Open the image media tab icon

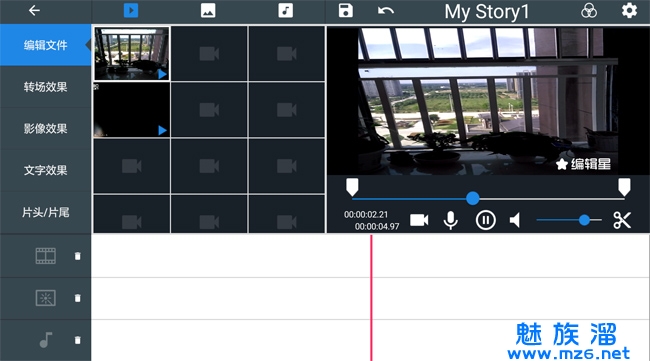(208, 10)
